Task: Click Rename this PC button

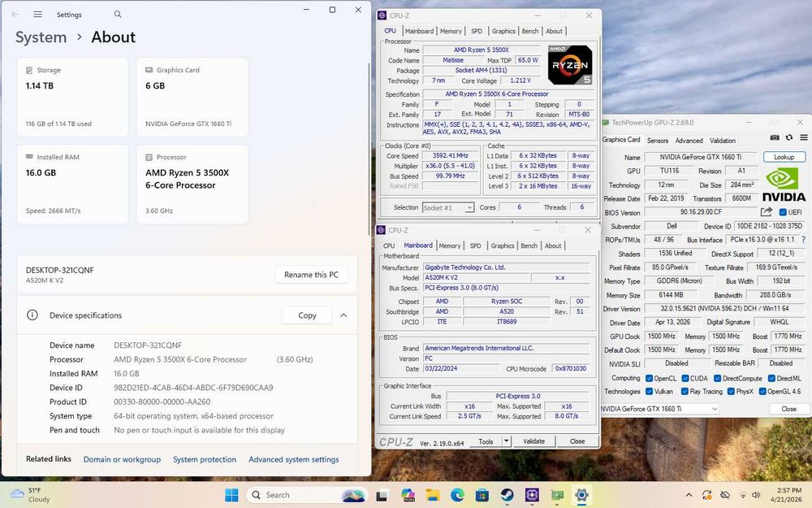Action: [311, 275]
